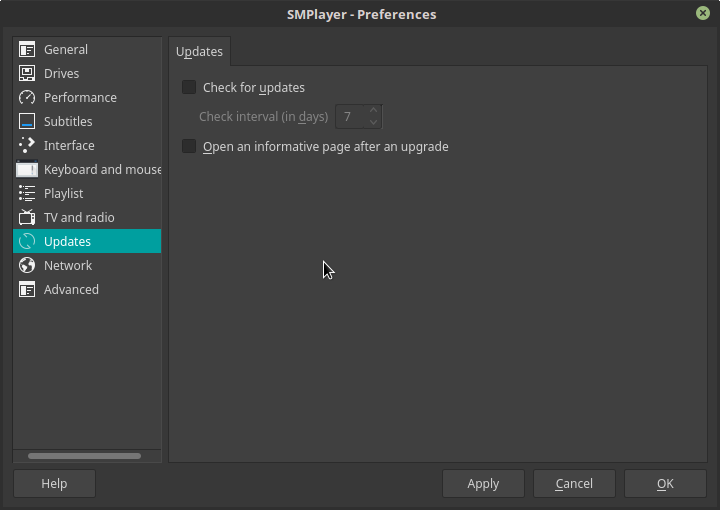Select the TV and radio icon
The height and width of the screenshot is (510, 720).
(x=27, y=218)
